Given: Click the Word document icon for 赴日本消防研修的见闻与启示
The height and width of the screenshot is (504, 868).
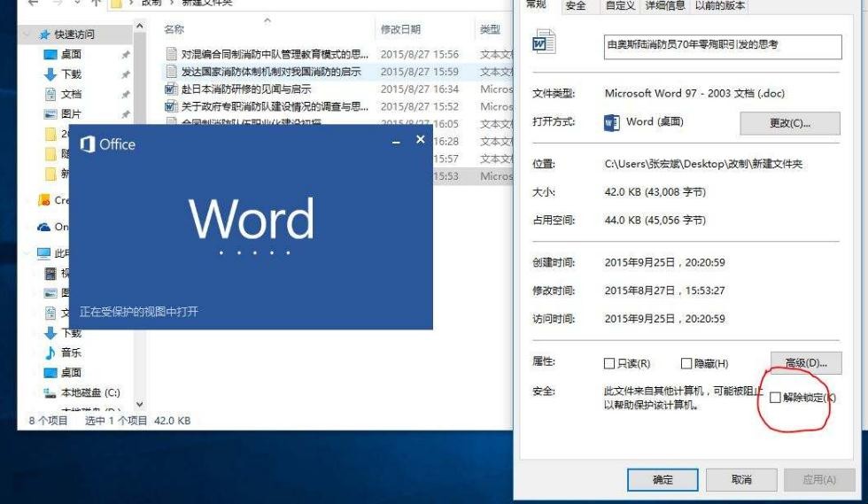Looking at the screenshot, I should click(x=171, y=89).
